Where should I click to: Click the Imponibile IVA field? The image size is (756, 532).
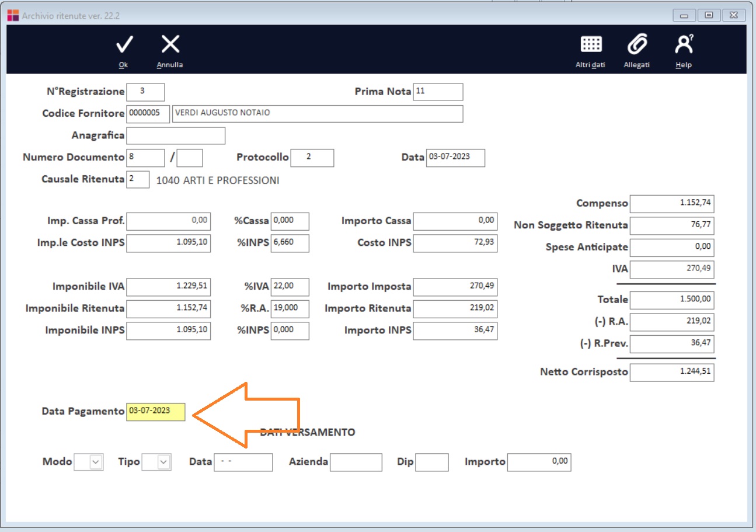tap(168, 287)
